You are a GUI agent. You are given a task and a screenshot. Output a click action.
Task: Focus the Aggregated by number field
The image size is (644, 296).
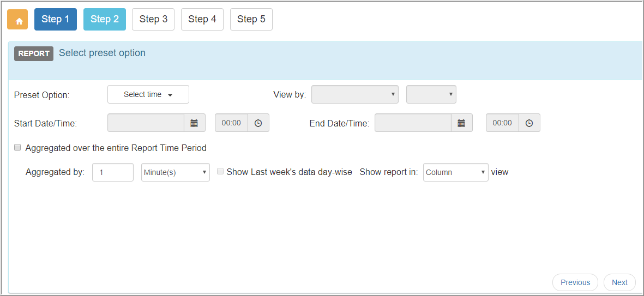coord(113,172)
